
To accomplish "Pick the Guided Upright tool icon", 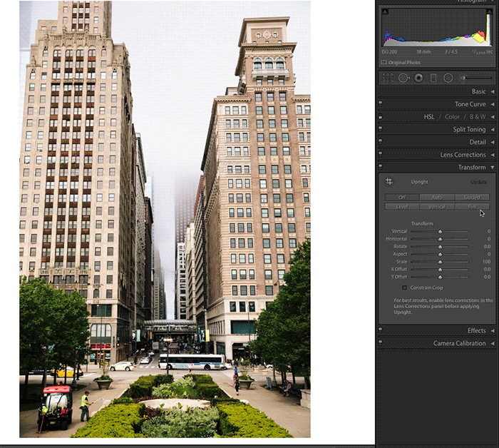I will pyautogui.click(x=389, y=181).
